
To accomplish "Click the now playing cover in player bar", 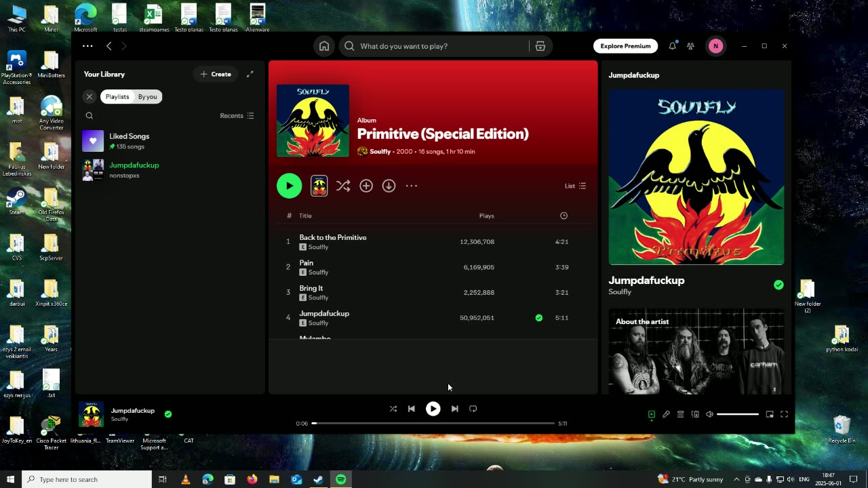I will (x=92, y=414).
